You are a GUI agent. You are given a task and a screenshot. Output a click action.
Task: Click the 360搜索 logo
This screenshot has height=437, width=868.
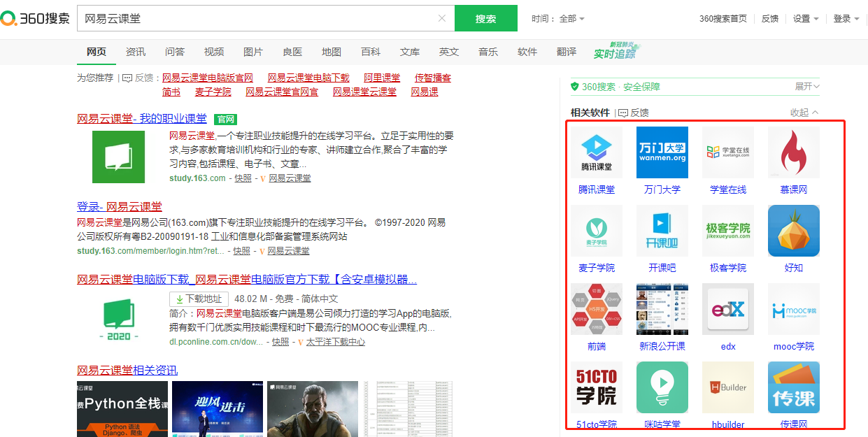coord(35,19)
